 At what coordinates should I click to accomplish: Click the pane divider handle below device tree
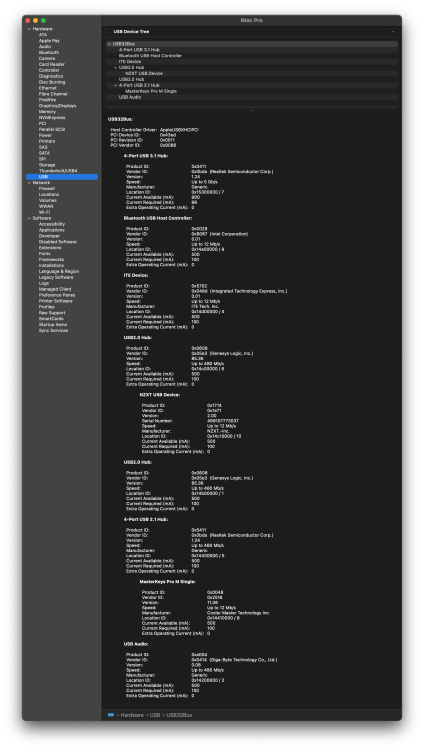coord(252,110)
